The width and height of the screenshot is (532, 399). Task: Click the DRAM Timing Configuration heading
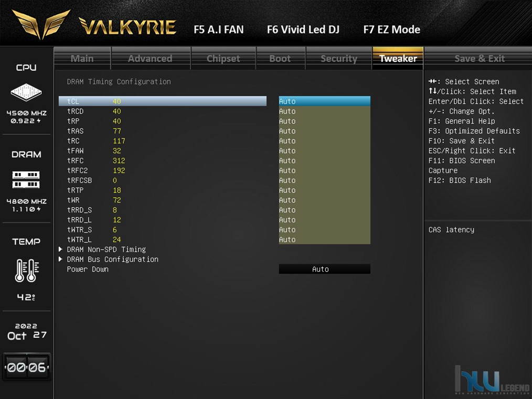tap(119, 82)
